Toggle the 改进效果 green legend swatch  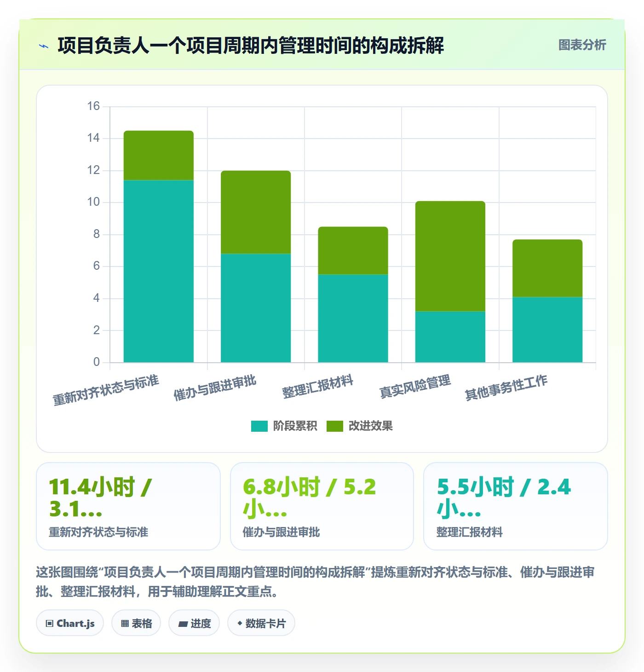point(334,426)
